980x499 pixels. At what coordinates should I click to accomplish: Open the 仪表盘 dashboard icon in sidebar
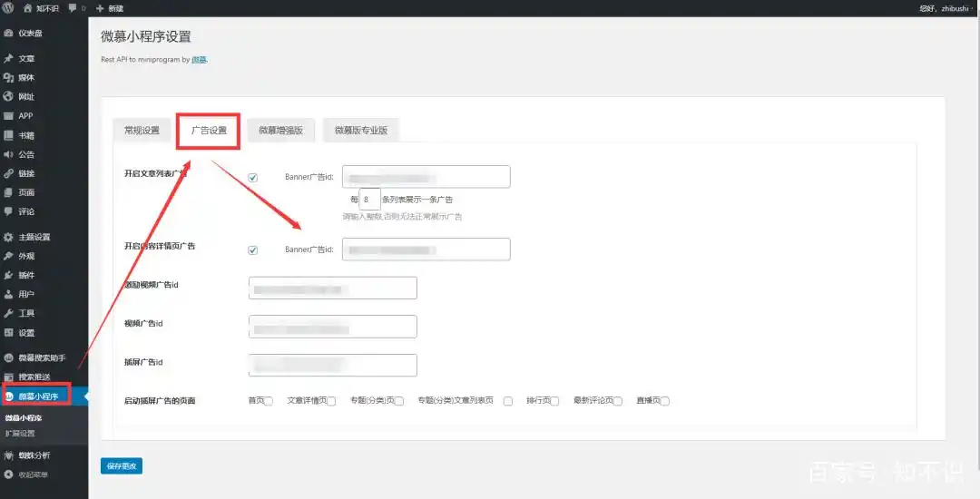(8, 34)
